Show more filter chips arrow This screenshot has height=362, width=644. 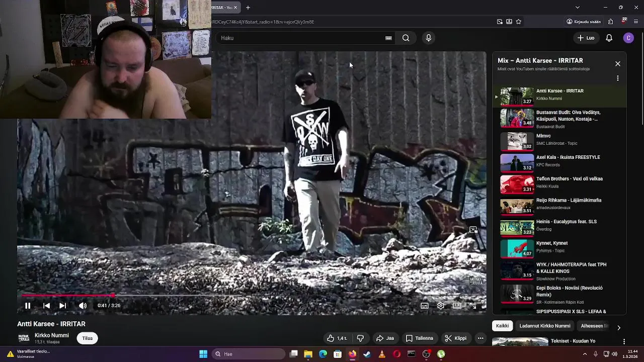click(x=619, y=327)
